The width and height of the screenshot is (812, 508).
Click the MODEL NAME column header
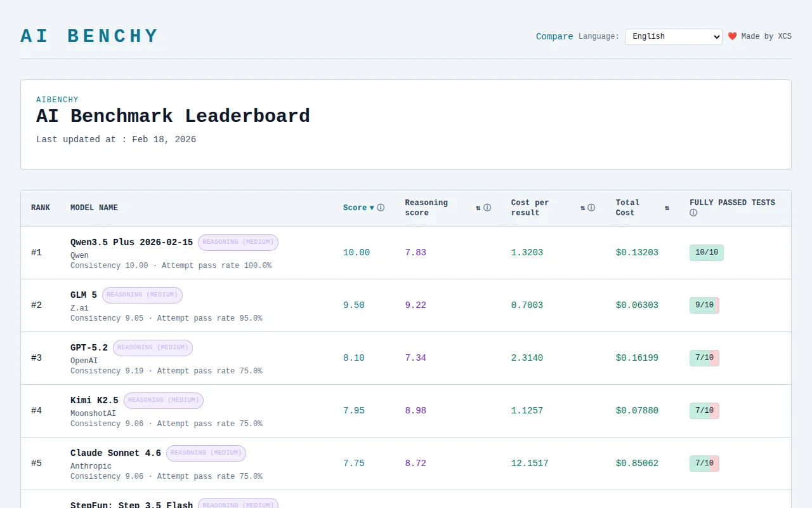coord(94,208)
